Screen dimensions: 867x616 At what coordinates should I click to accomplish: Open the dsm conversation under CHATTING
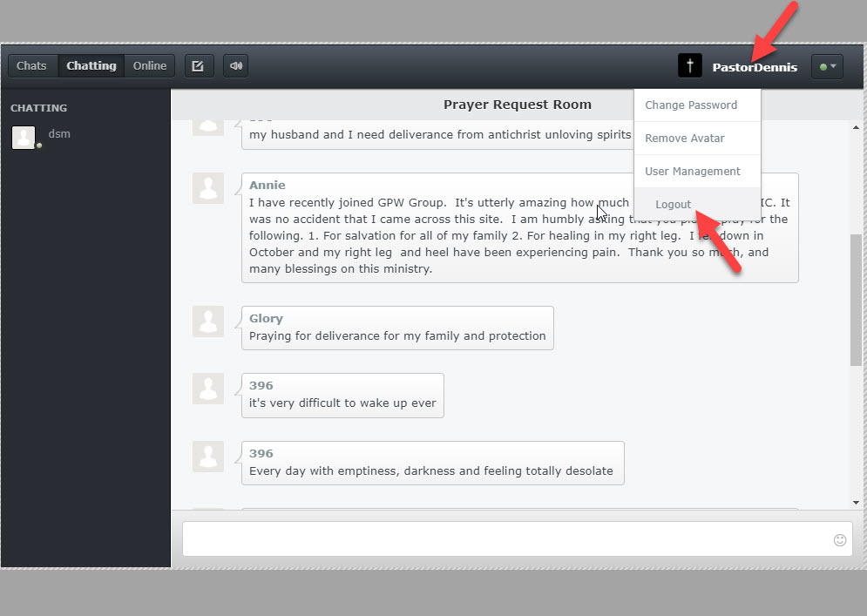tap(59, 134)
